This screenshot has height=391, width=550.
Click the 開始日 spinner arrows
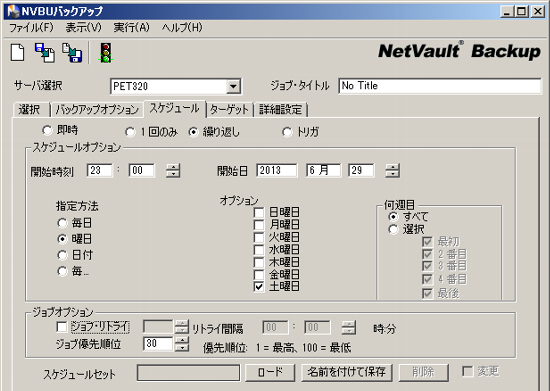(x=392, y=170)
